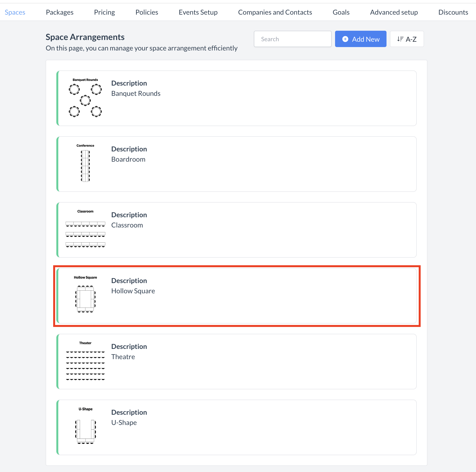
Task: Go to the Policies tab
Action: [147, 12]
